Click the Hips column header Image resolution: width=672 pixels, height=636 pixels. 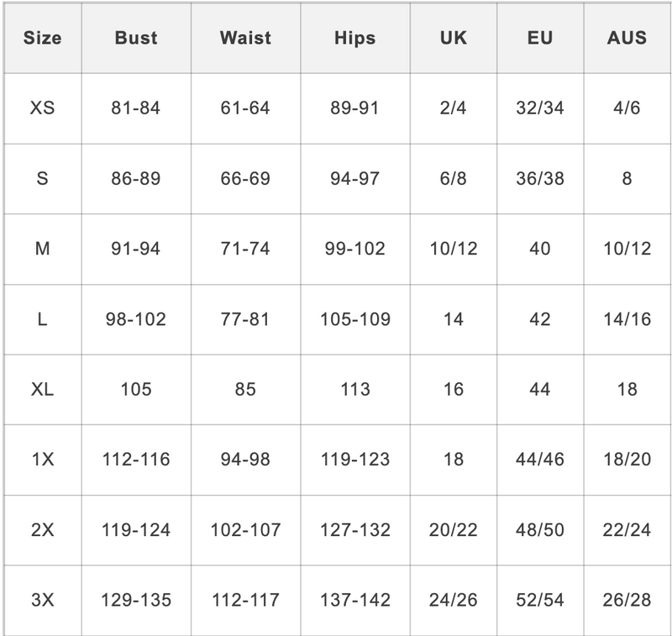click(x=355, y=39)
